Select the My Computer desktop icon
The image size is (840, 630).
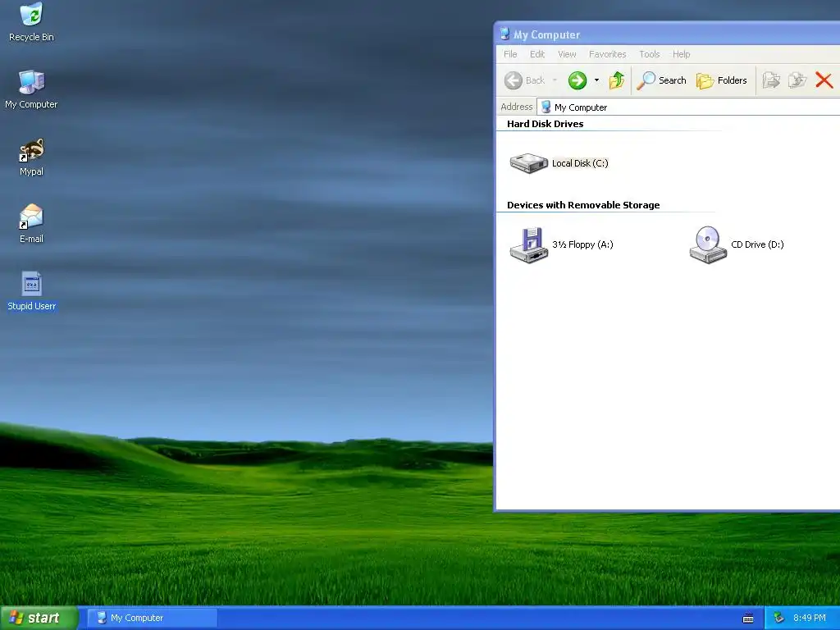click(31, 89)
